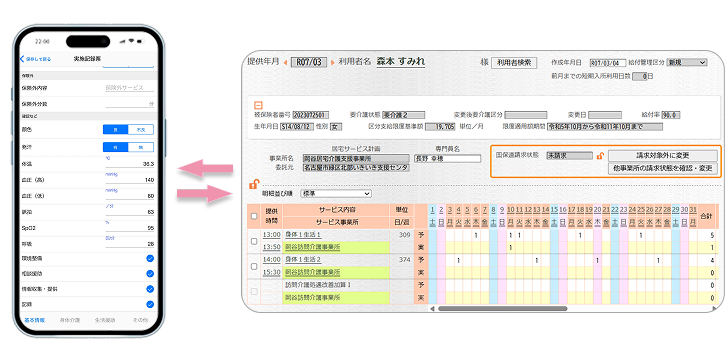The image size is (725, 363).
Task: Tap the 情報収集・提供 checkmark on the phone
Action: point(150,289)
